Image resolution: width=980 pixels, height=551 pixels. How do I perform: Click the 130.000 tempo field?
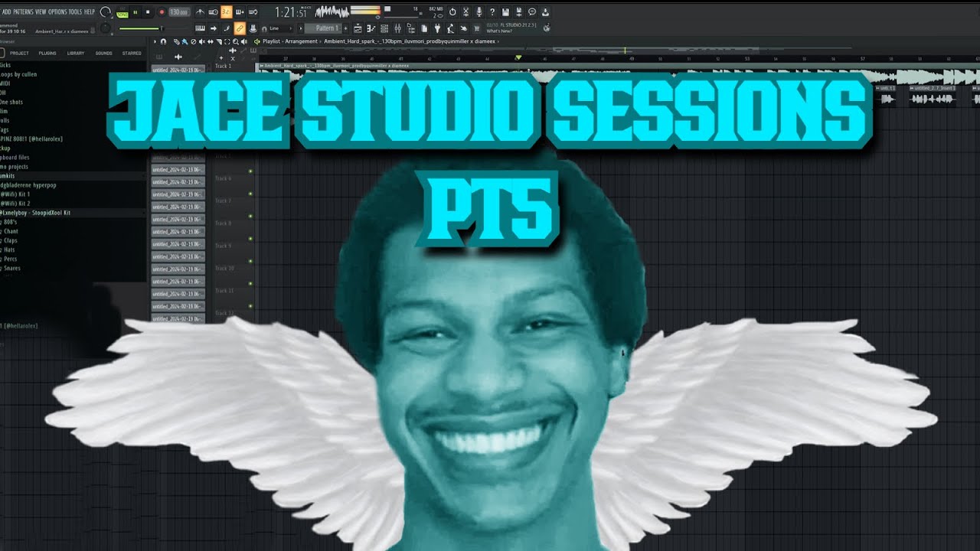(179, 12)
